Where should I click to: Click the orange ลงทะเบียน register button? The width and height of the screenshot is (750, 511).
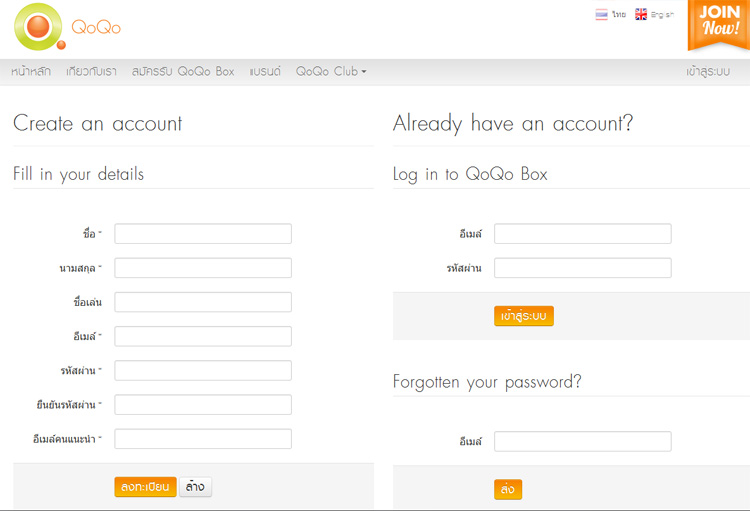click(145, 487)
